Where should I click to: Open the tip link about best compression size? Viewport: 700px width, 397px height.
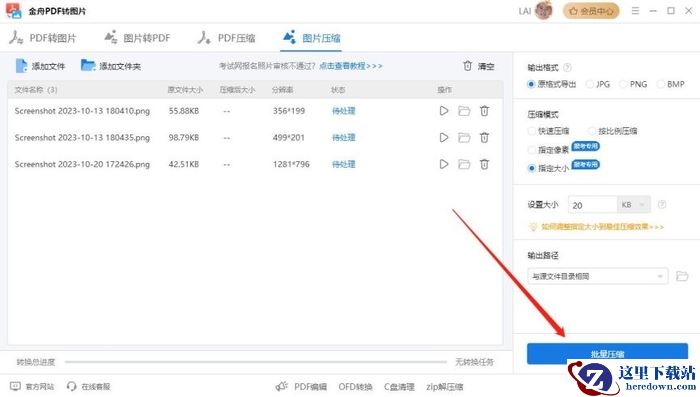tap(602, 227)
